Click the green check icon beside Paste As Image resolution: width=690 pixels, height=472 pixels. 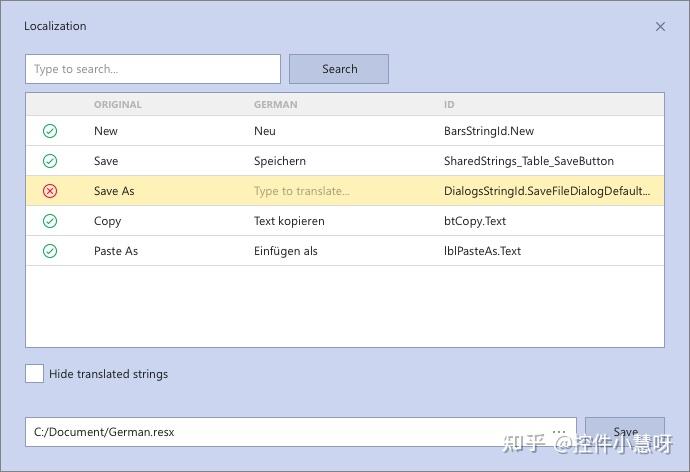50,251
